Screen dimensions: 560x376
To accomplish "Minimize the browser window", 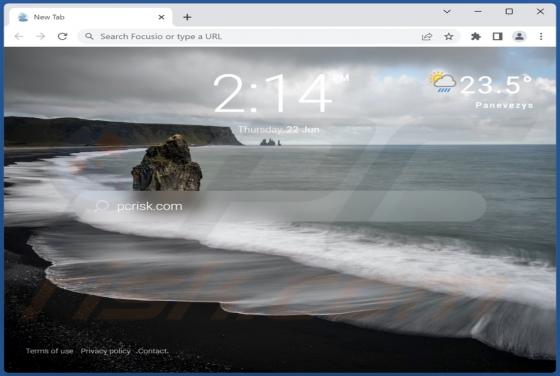I will (x=478, y=12).
